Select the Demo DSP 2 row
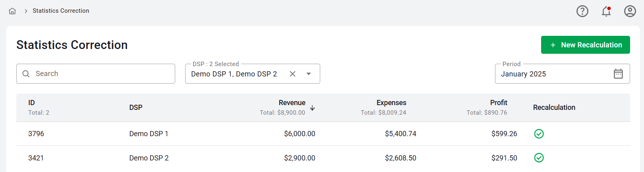 (149, 158)
